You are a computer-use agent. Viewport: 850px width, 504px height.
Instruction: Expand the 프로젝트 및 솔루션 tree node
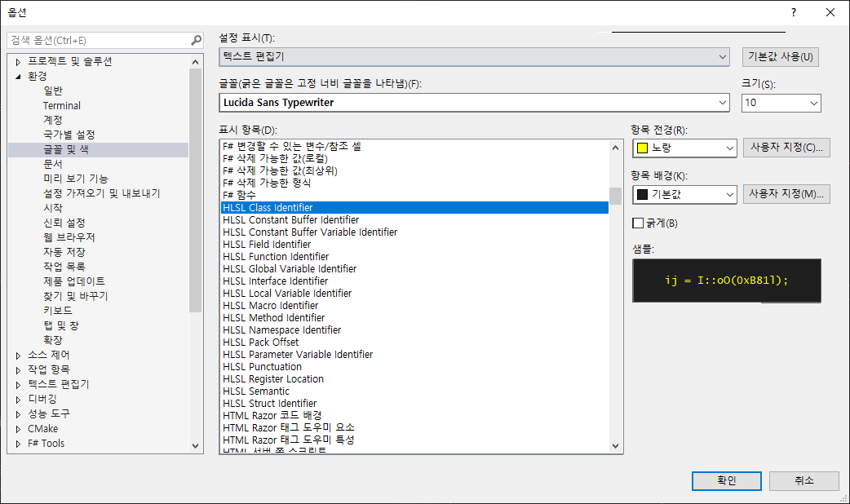coord(18,62)
